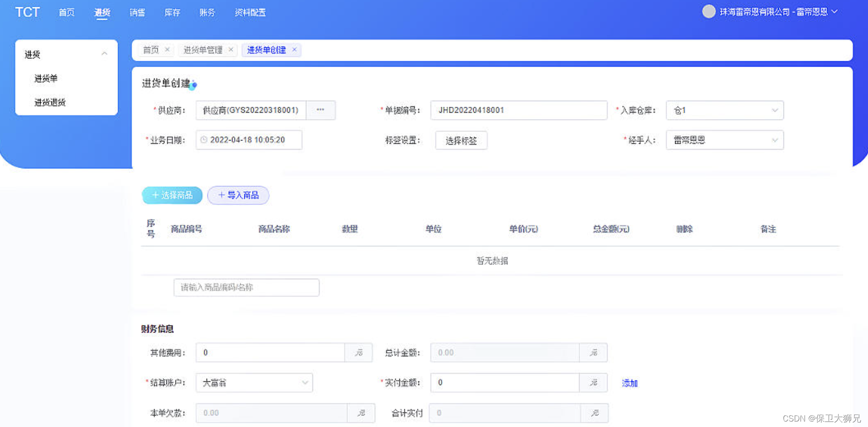Click the 业务日期 date field
868x427 pixels.
click(249, 140)
